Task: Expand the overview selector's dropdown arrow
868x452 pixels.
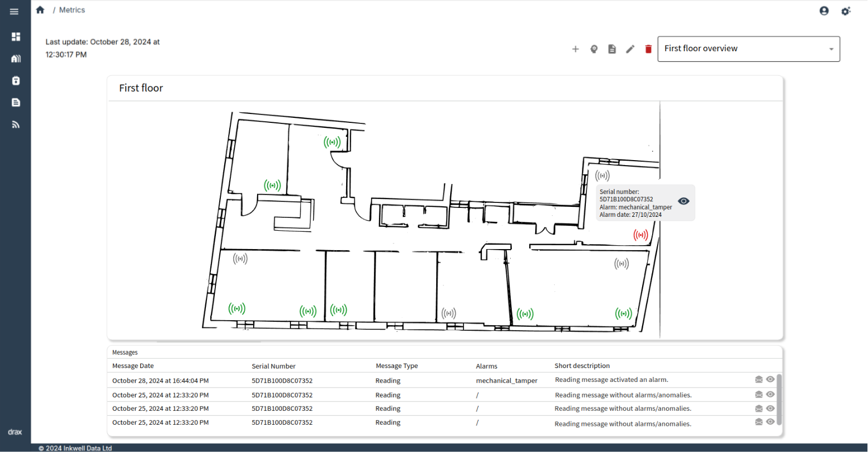Action: tap(831, 49)
